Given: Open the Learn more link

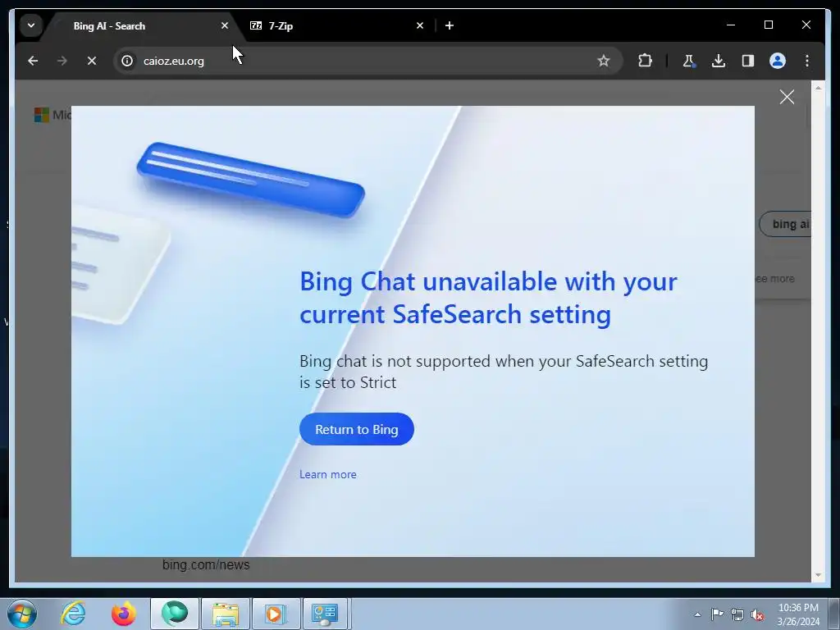Looking at the screenshot, I should coord(328,474).
